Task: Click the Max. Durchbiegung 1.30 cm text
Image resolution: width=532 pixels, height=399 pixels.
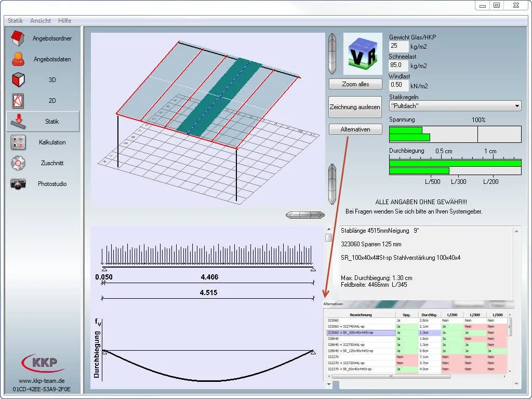Action: (377, 278)
